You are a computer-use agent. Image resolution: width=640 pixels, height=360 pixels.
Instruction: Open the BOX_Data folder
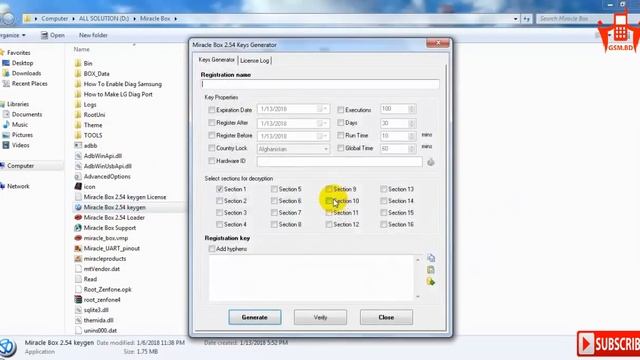coord(92,73)
